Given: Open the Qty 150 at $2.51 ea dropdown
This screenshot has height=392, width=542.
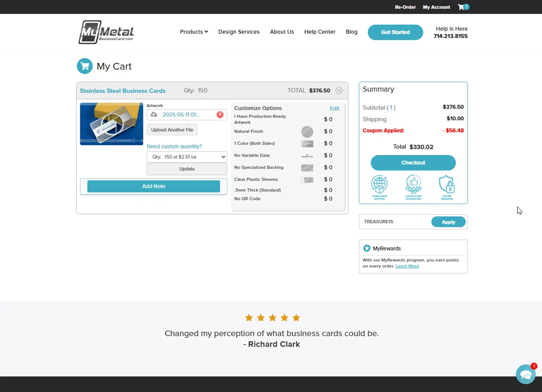Looking at the screenshot, I should 187,157.
